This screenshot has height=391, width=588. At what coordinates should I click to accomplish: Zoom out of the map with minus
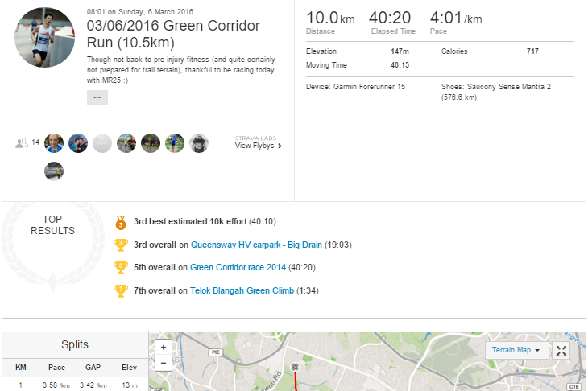tap(164, 363)
